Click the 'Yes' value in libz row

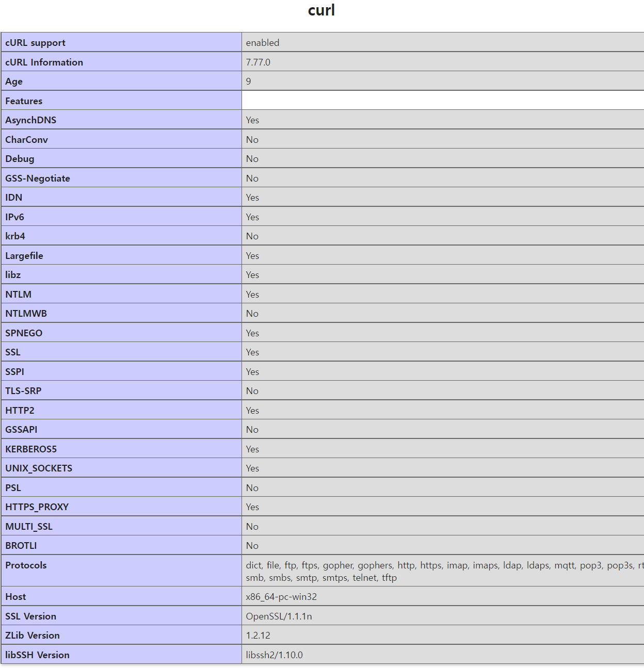point(252,275)
